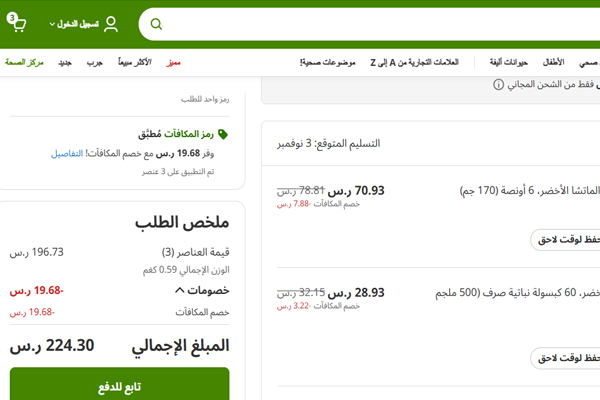This screenshot has width=600, height=400.
Task: Click rewards discount -3.22 ر.س text
Action: pyautogui.click(x=293, y=306)
